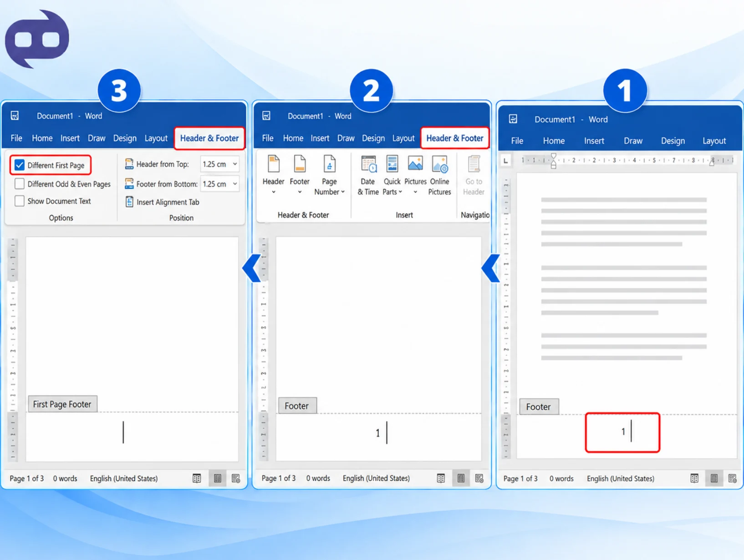Select Web Layout view in window 3's status bar

pyautogui.click(x=236, y=479)
